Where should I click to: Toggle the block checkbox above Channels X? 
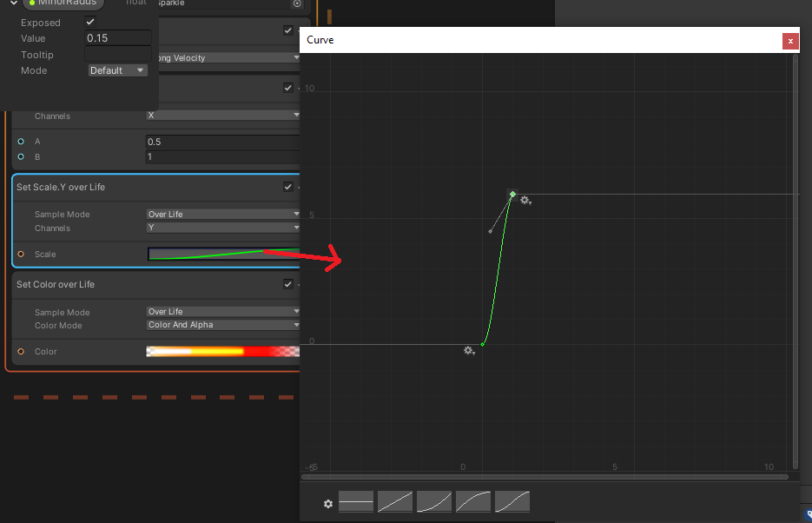(x=288, y=88)
